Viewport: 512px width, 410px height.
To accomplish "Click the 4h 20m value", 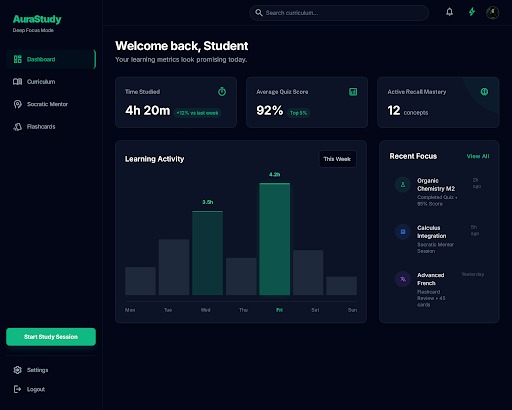I will [148, 110].
